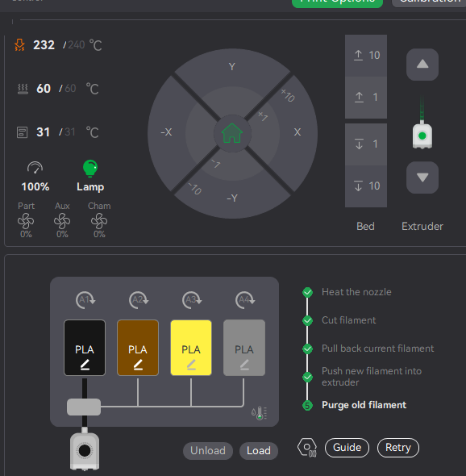Viewport: 466px width, 476px height.
Task: Lower bed by 10 with down arrow
Action: pos(366,186)
